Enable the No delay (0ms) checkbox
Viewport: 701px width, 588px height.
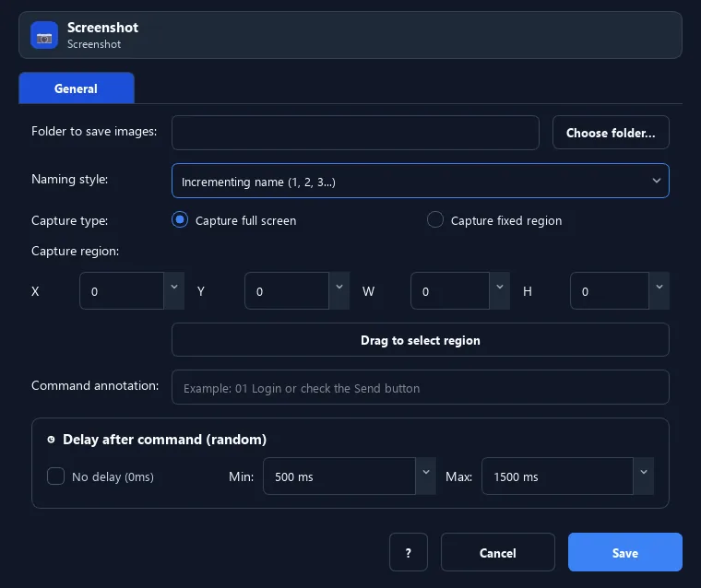[56, 476]
